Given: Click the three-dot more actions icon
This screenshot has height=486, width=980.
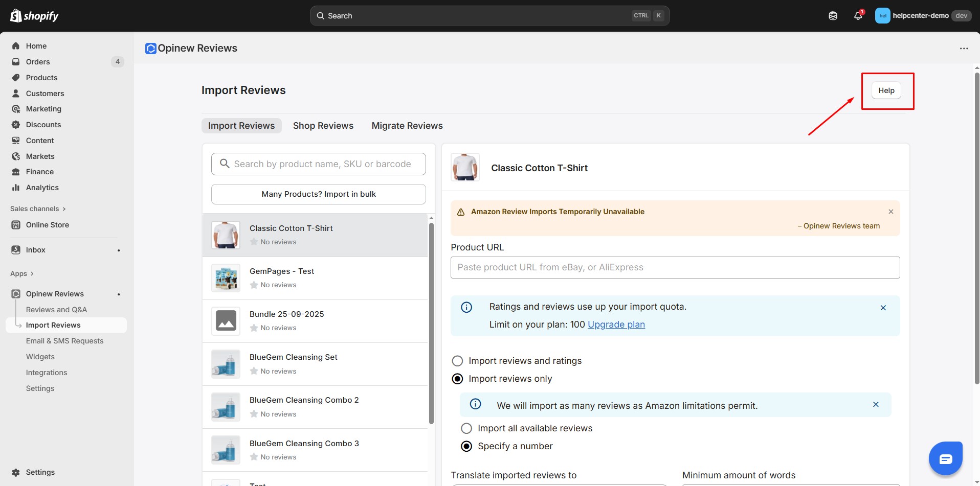Looking at the screenshot, I should pos(964,49).
